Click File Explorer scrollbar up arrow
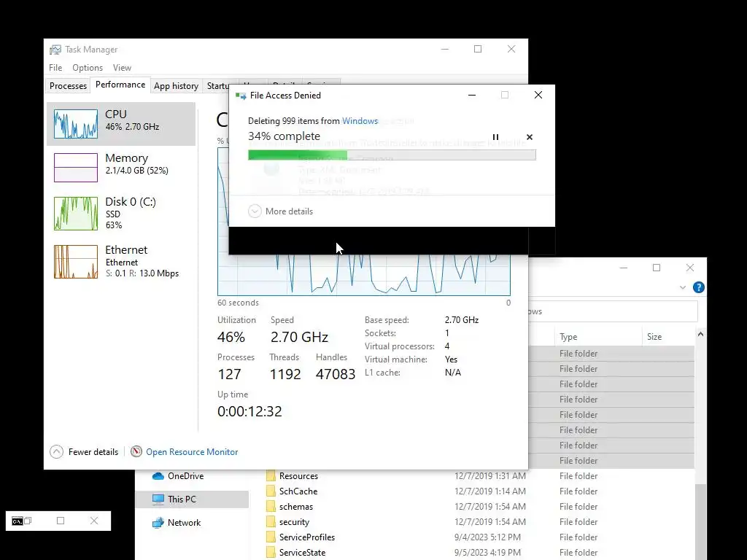This screenshot has width=747, height=560. [x=700, y=334]
